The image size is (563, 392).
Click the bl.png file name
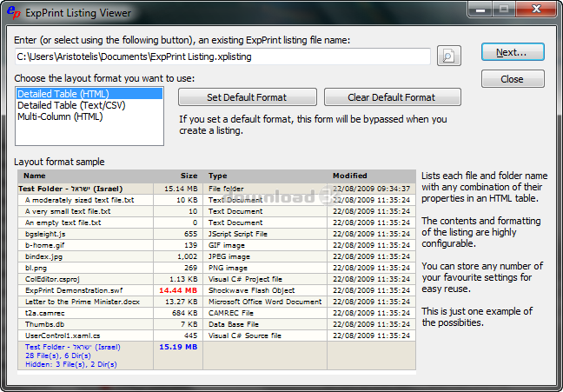(36, 268)
